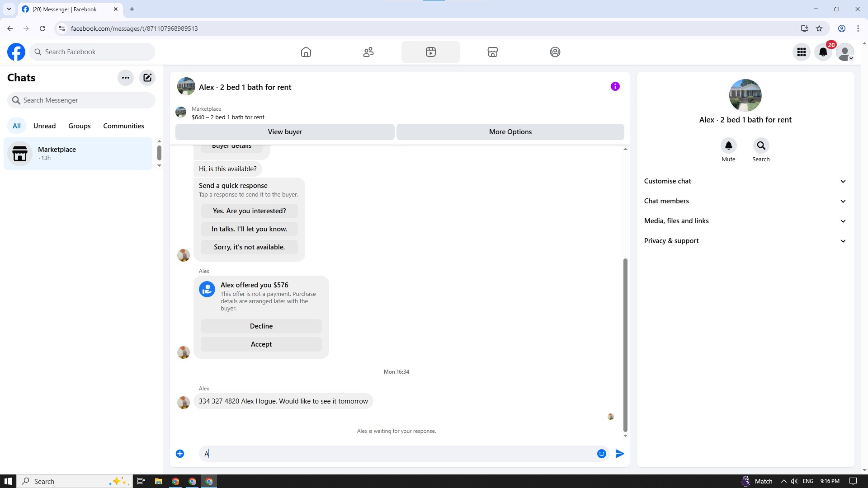Open the Marketplace storefront icon in top navigation
This screenshot has width=868, height=488.
pyautogui.click(x=493, y=52)
